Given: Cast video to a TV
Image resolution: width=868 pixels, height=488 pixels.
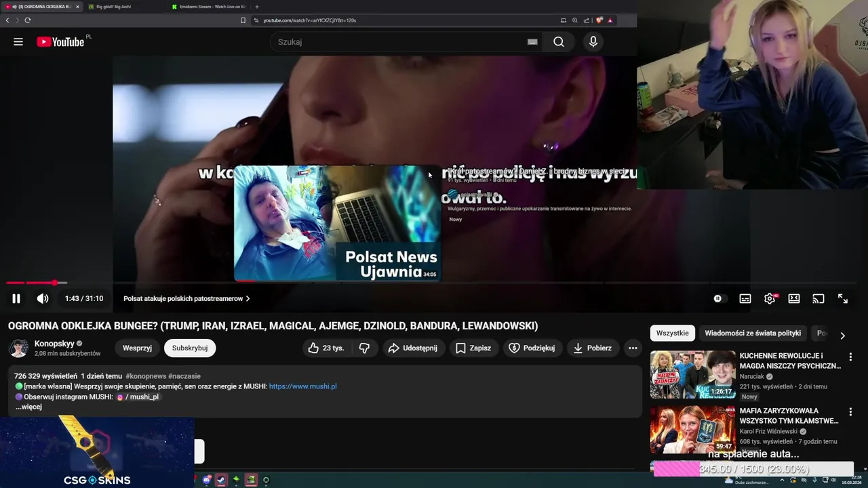Looking at the screenshot, I should click(818, 298).
